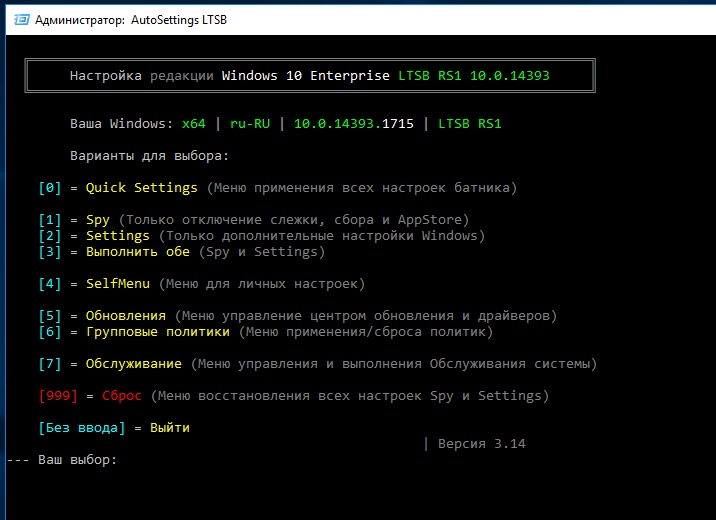Click the 'x64' architecture value
The height and width of the screenshot is (520, 716).
(x=194, y=124)
